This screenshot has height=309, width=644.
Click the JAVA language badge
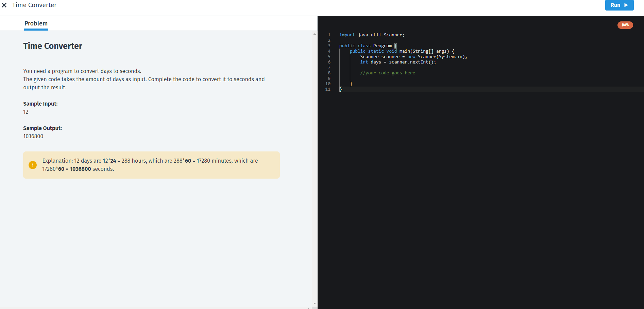(625, 25)
